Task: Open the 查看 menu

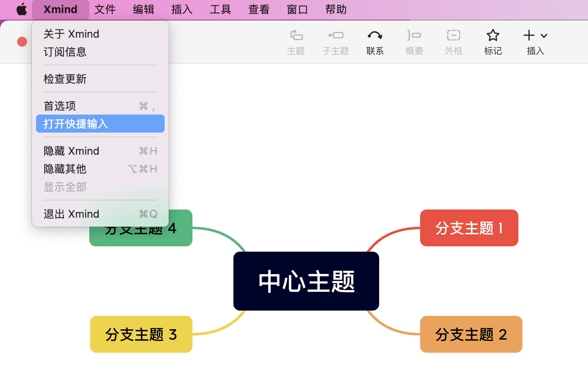Action: pyautogui.click(x=258, y=9)
